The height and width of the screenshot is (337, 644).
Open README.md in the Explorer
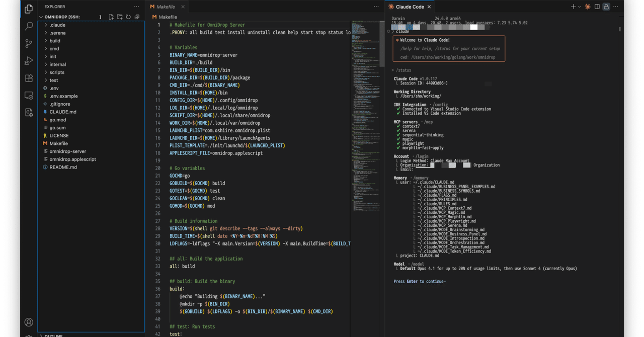(91, 167)
